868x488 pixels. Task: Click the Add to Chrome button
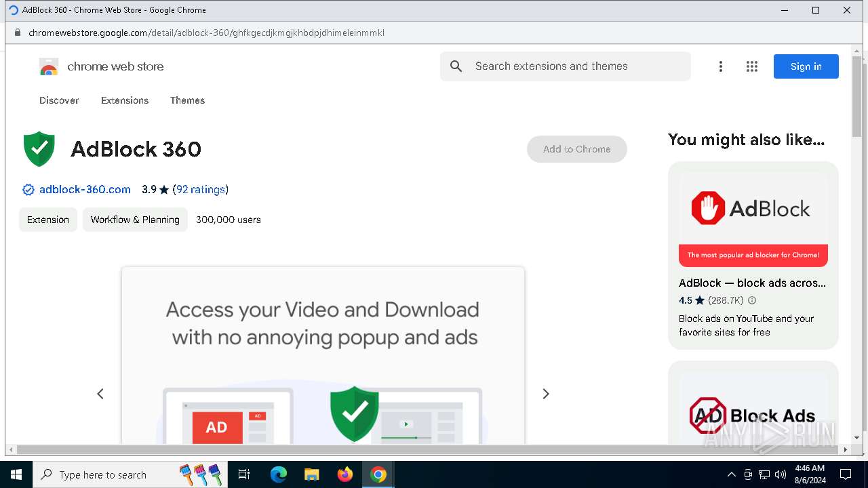(x=577, y=149)
